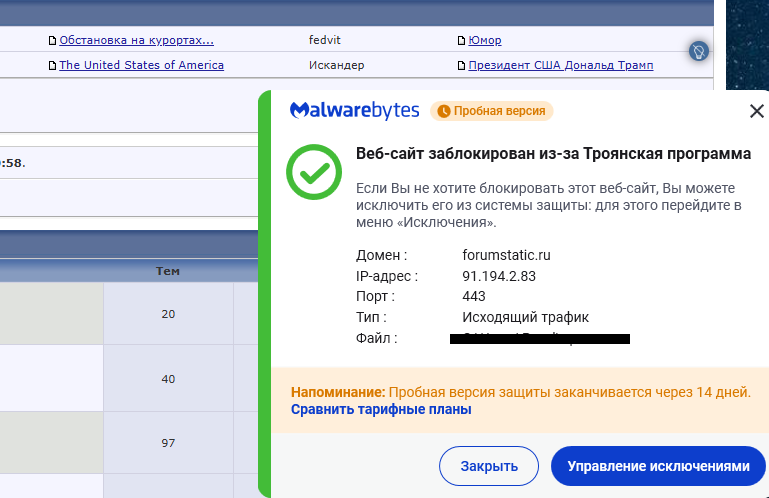
Task: Click the table cell showing 20
Action: click(168, 314)
